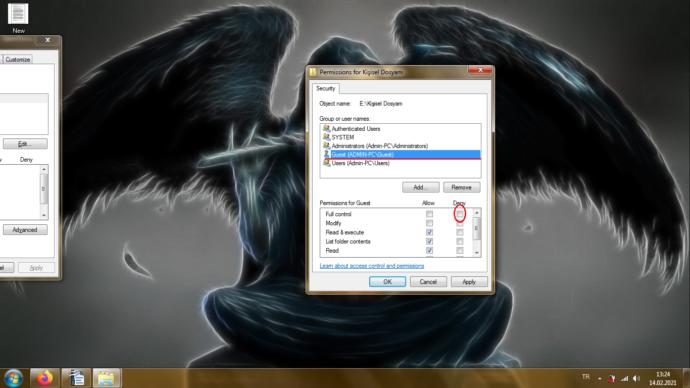690x388 pixels.
Task: Check Deny for Modify
Action: pyautogui.click(x=459, y=223)
